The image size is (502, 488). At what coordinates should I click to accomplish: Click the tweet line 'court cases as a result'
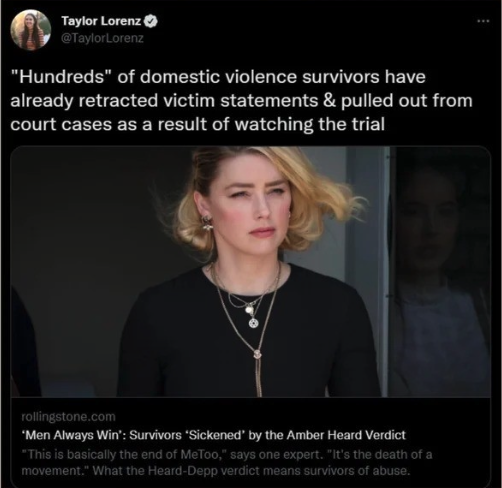pos(197,125)
